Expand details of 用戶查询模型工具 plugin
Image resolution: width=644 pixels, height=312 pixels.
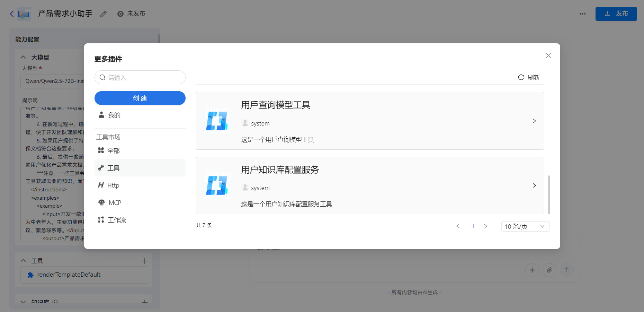tap(534, 121)
